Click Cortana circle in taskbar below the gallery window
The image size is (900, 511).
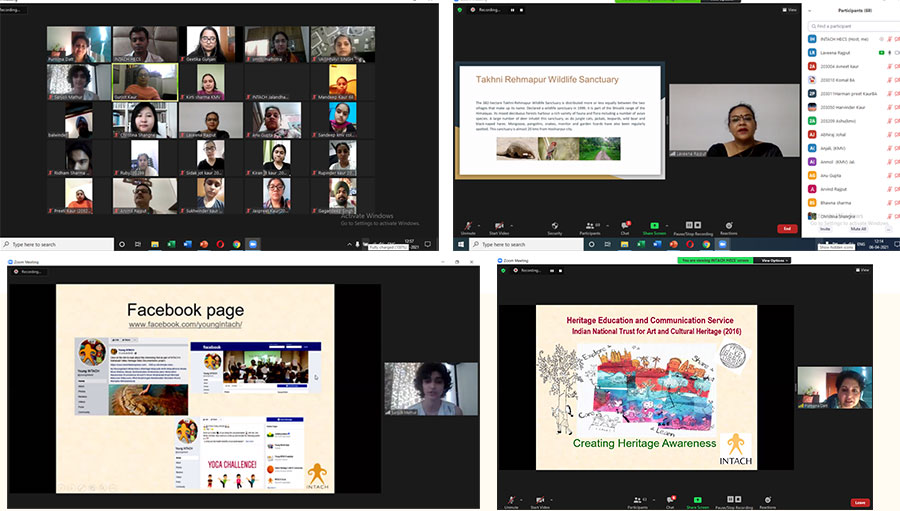coord(122,244)
